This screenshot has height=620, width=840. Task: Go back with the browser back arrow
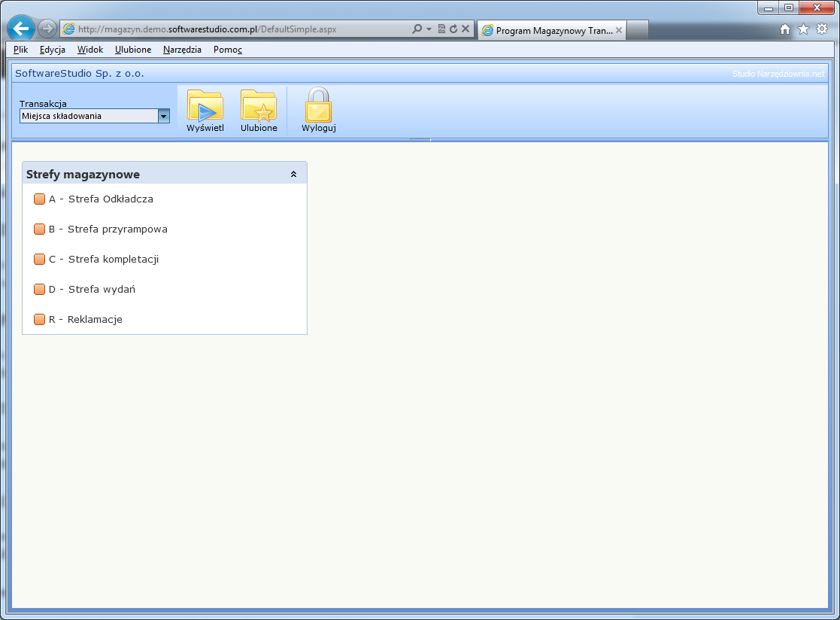pos(21,29)
